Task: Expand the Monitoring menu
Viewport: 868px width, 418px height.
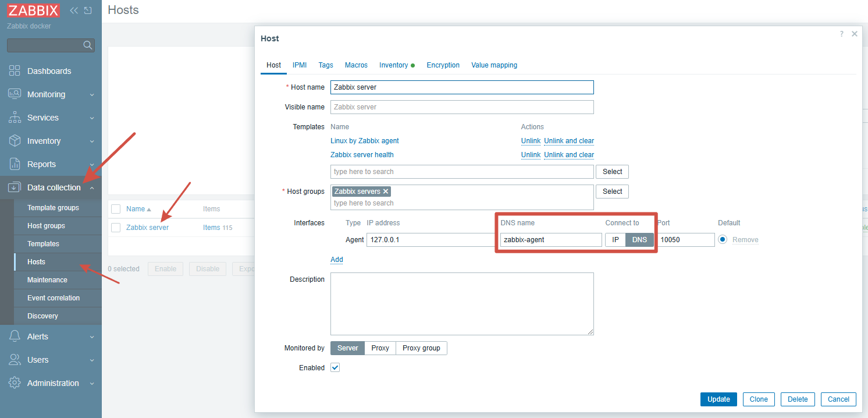Action: pos(91,94)
